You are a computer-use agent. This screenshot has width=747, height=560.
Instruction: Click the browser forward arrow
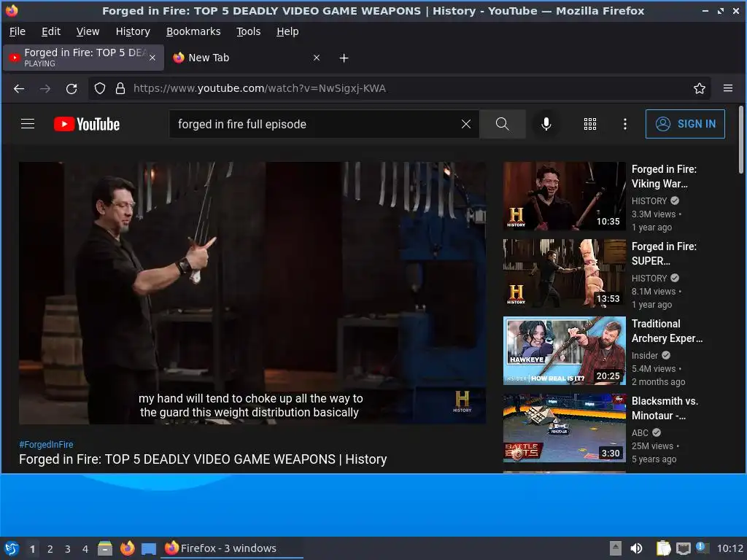coord(45,88)
